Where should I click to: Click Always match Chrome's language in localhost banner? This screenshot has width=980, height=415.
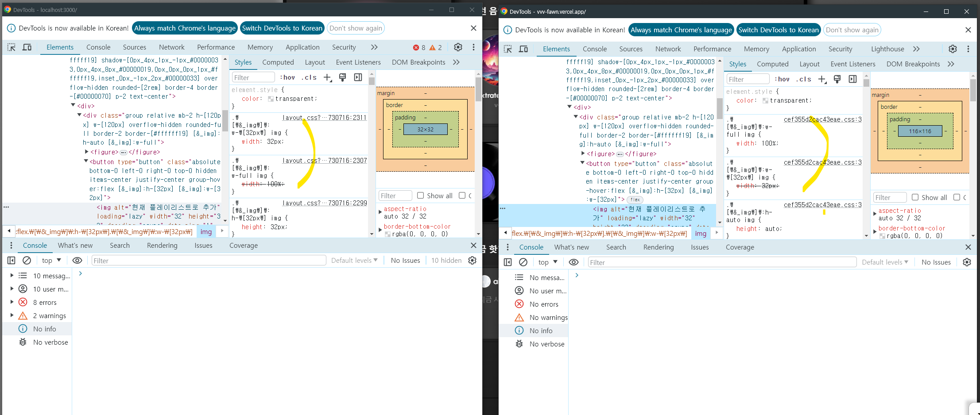pyautogui.click(x=185, y=28)
